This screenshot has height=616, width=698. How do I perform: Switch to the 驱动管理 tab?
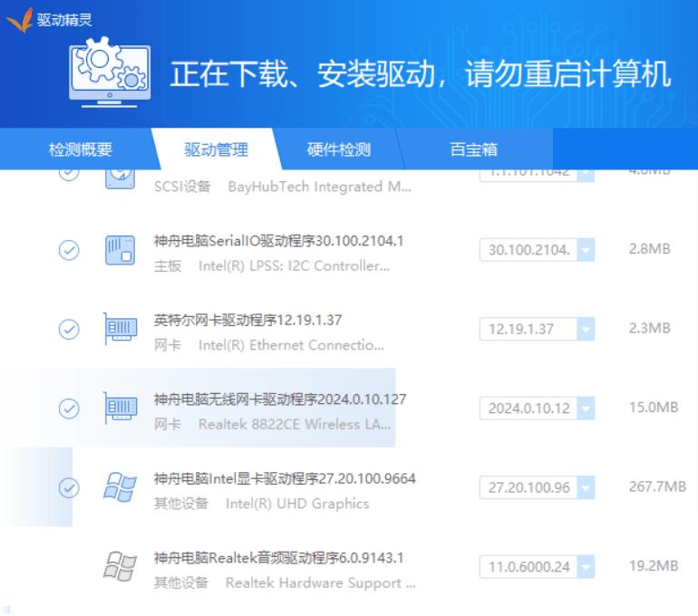[x=217, y=149]
